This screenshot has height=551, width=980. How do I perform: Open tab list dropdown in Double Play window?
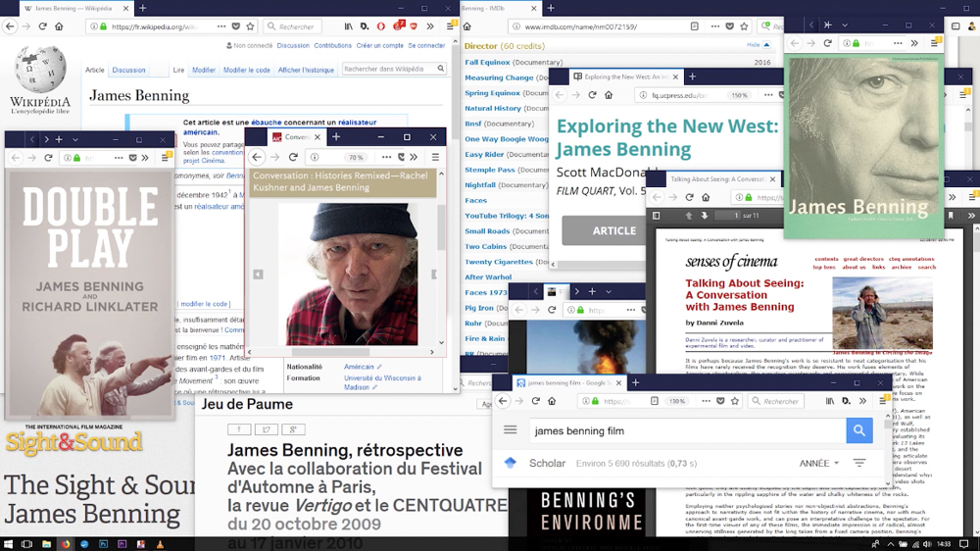[x=75, y=139]
